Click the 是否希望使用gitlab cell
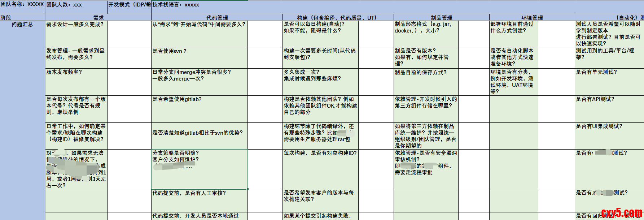This screenshot has height=220, width=644. pos(199,109)
